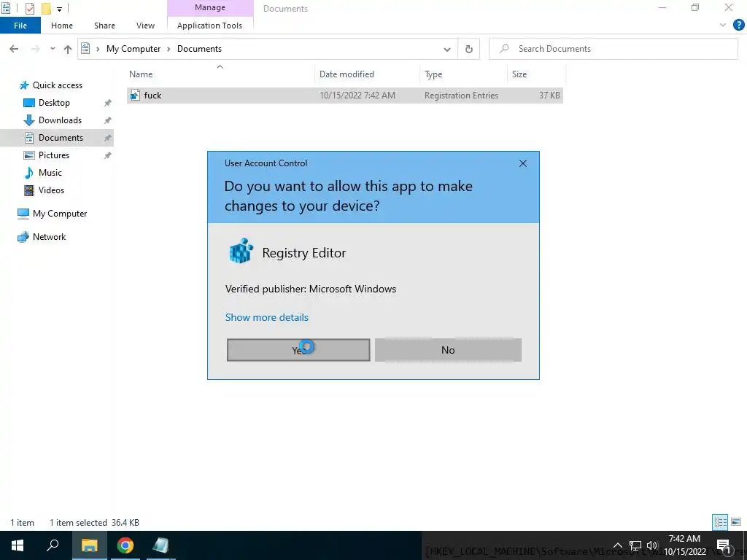This screenshot has width=747, height=560.
Task: Switch to Application Tools tab
Action: [x=209, y=26]
